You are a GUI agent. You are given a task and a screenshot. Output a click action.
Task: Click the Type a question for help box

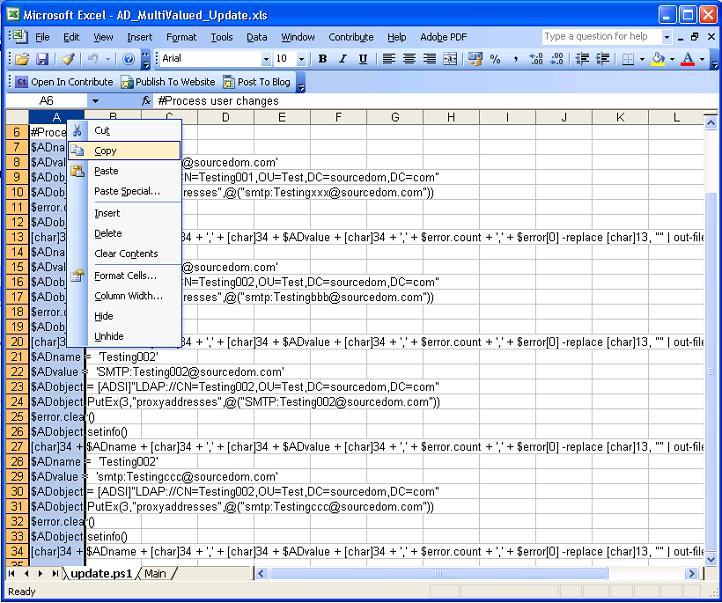[596, 37]
